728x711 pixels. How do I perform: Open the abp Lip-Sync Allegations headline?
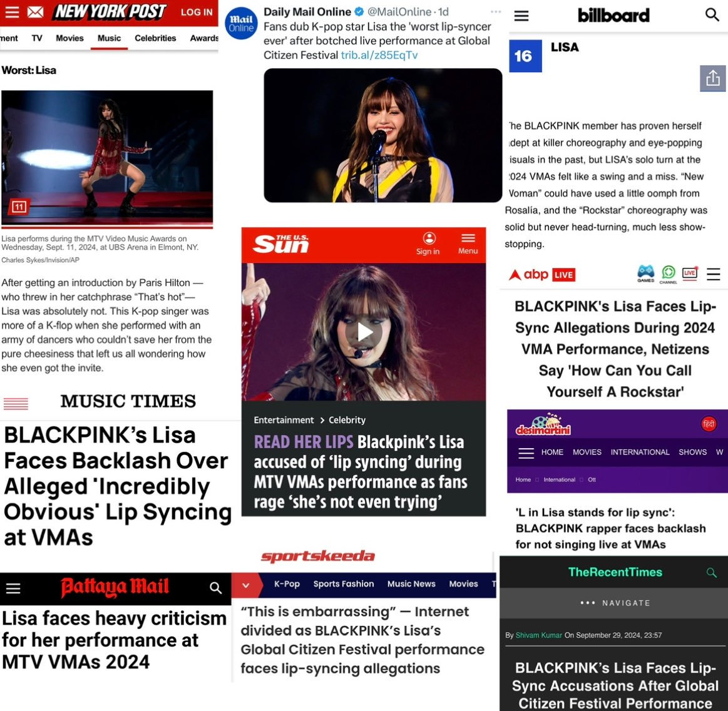tap(615, 349)
